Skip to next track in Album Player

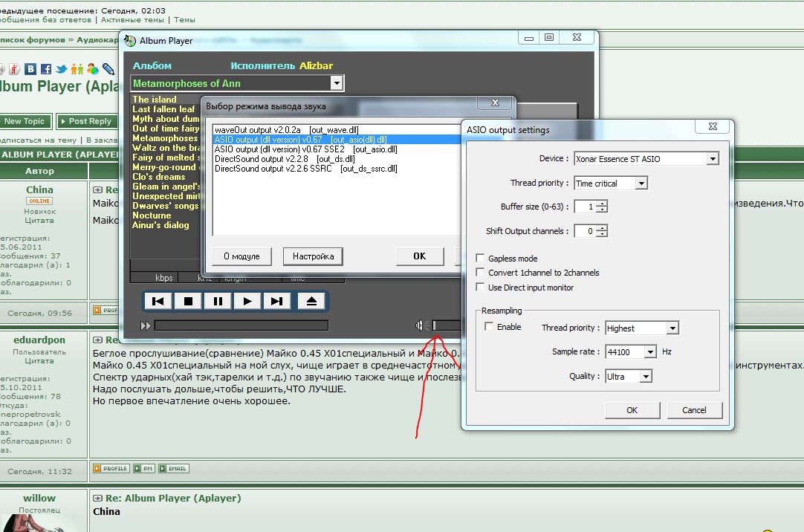pos(277,302)
